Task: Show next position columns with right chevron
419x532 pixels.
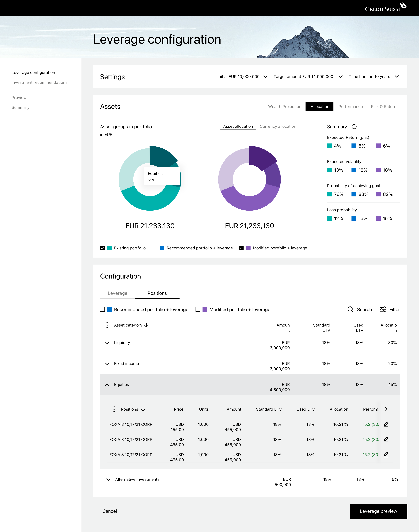Action: click(386, 409)
